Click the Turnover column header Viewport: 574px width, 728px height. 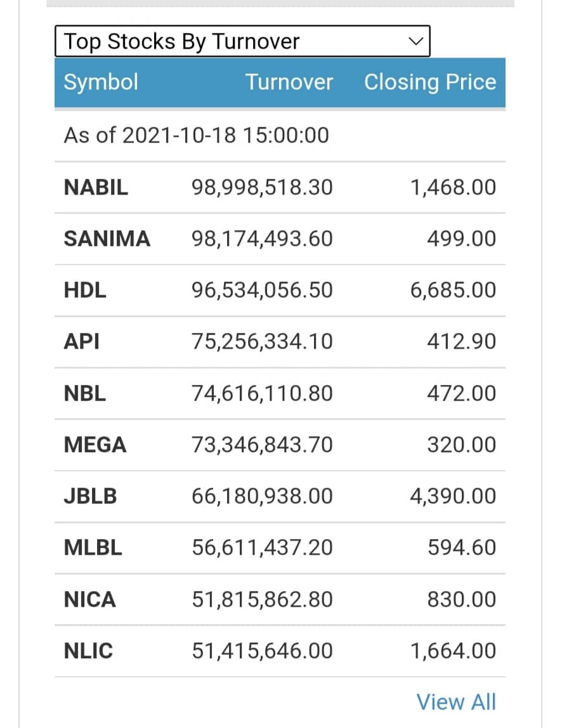[x=289, y=82]
